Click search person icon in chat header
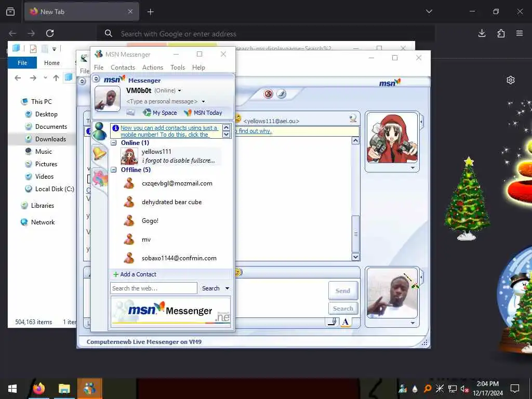The height and width of the screenshot is (399, 532). pyautogui.click(x=353, y=118)
